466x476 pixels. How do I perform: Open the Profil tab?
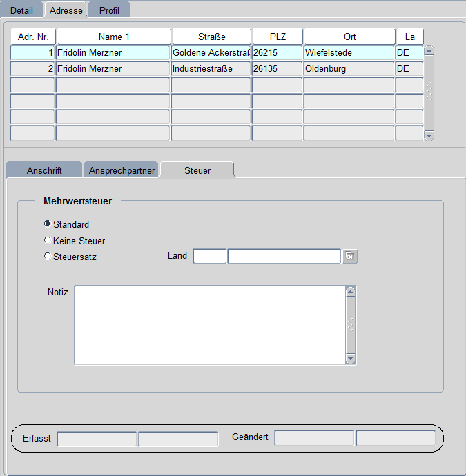pos(109,10)
